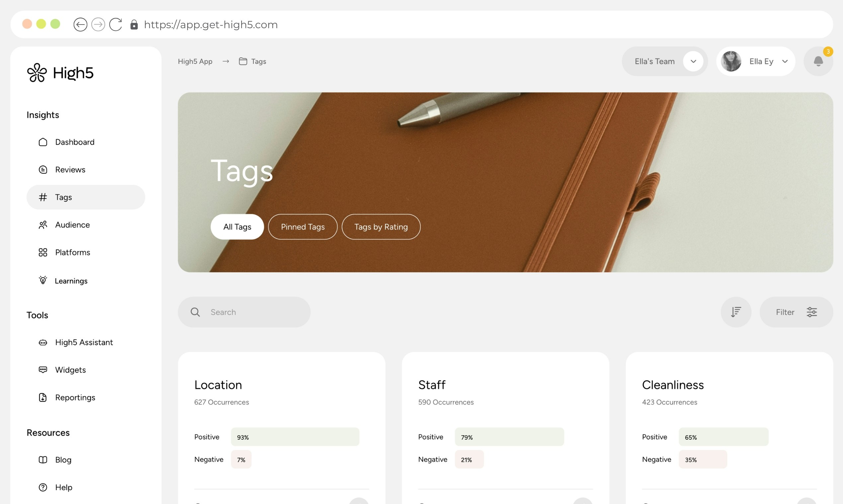Viewport: 843px width, 504px height.
Task: Click the Learnings lightbulb icon
Action: click(43, 280)
